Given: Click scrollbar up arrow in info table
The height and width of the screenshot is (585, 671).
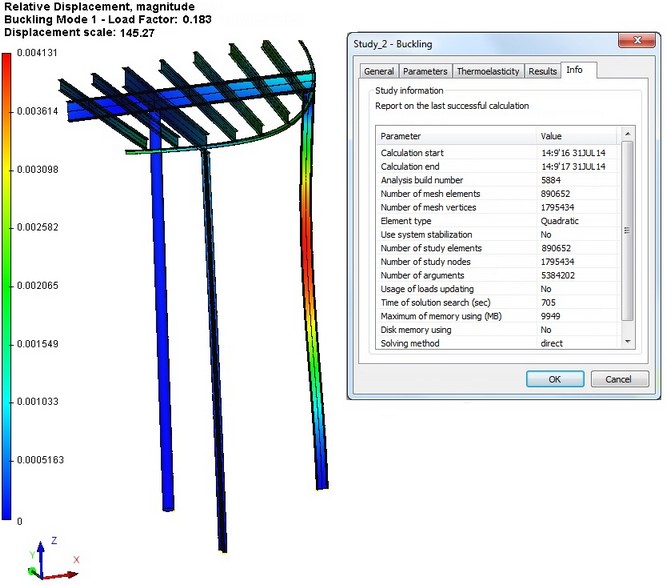Looking at the screenshot, I should pos(627,135).
